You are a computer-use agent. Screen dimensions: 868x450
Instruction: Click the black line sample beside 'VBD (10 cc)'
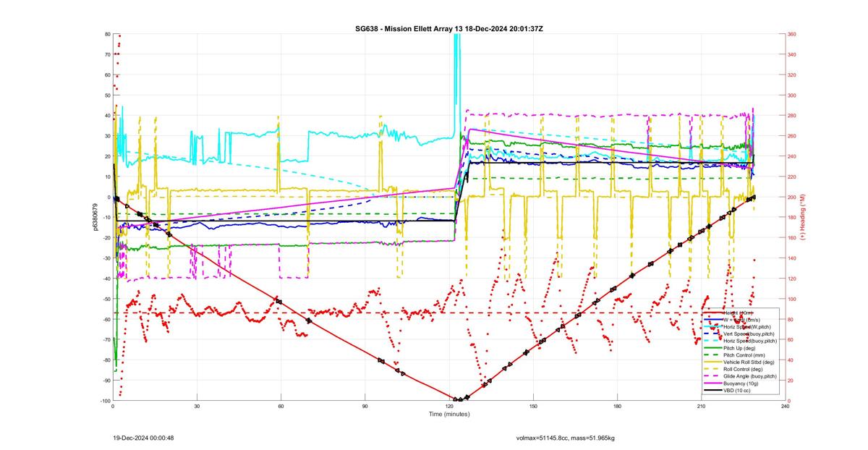(x=713, y=391)
